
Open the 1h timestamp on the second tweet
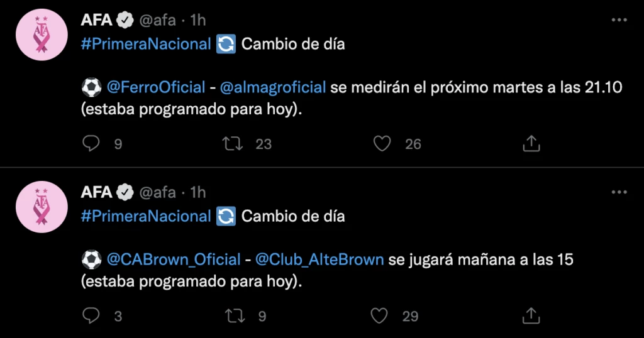click(x=197, y=192)
